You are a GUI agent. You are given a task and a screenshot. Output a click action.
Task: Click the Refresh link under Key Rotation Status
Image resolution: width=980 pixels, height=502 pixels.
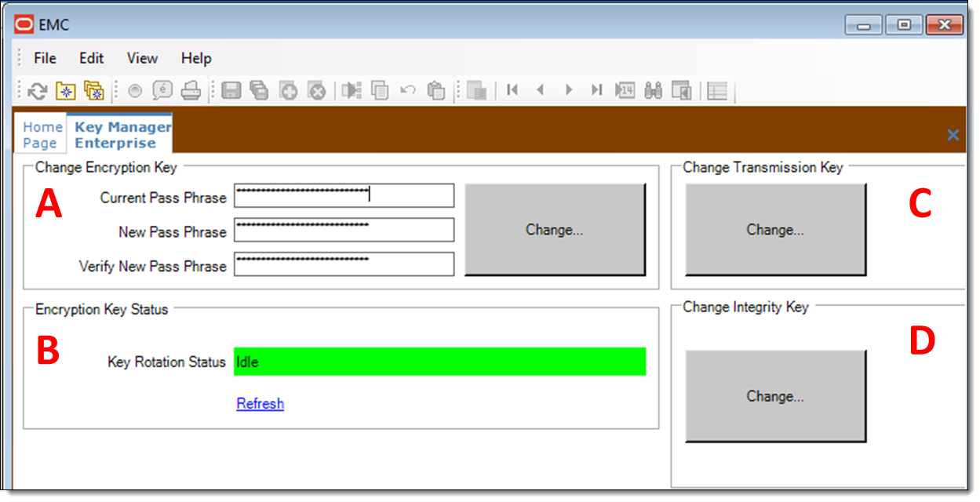click(260, 403)
